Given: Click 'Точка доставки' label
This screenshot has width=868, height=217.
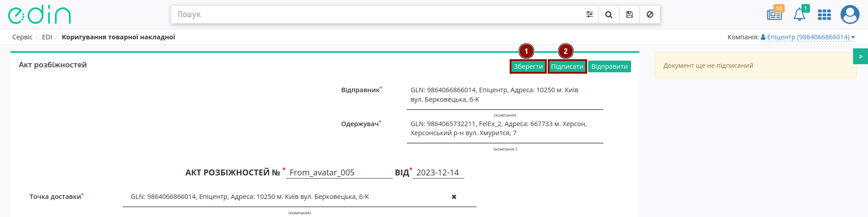Looking at the screenshot, I should coord(55,197).
